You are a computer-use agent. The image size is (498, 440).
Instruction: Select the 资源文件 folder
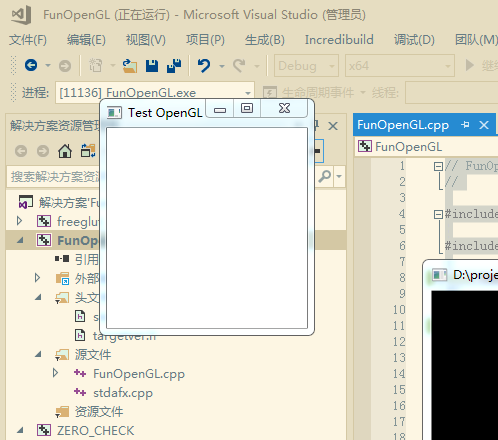coord(99,412)
